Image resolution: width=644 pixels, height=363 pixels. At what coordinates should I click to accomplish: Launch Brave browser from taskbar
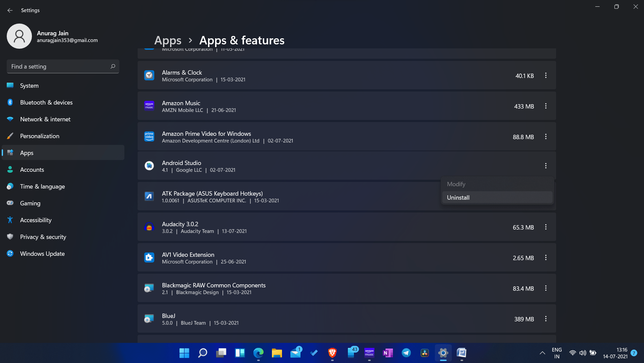332,353
